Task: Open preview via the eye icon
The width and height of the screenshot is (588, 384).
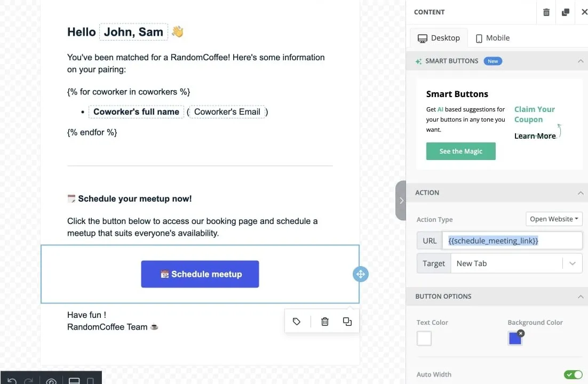Action: [51, 381]
